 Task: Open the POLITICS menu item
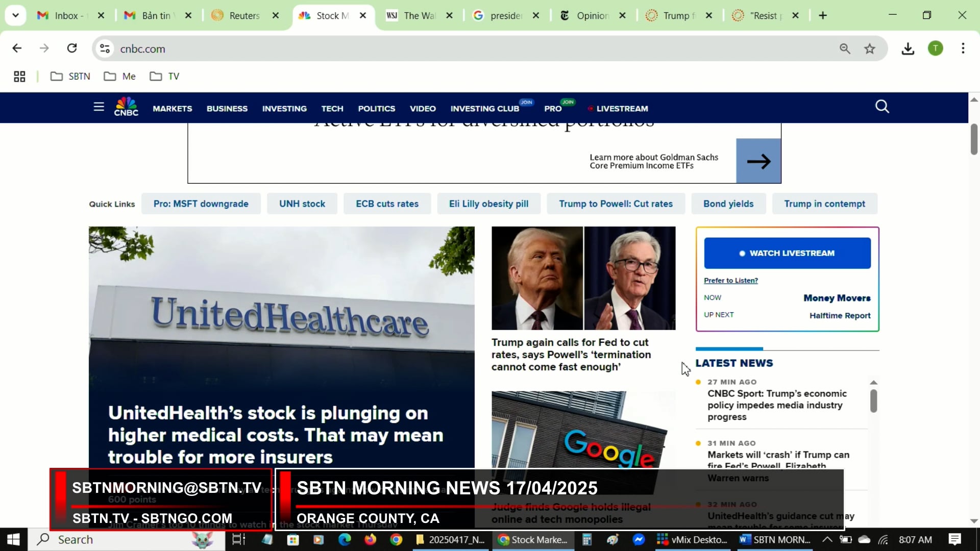click(x=376, y=109)
